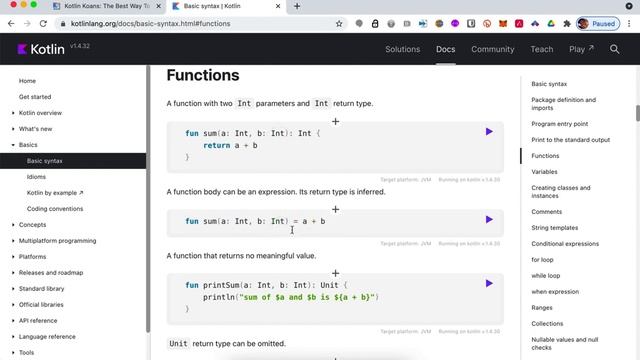Click the site lock icon in address bar

click(x=63, y=24)
